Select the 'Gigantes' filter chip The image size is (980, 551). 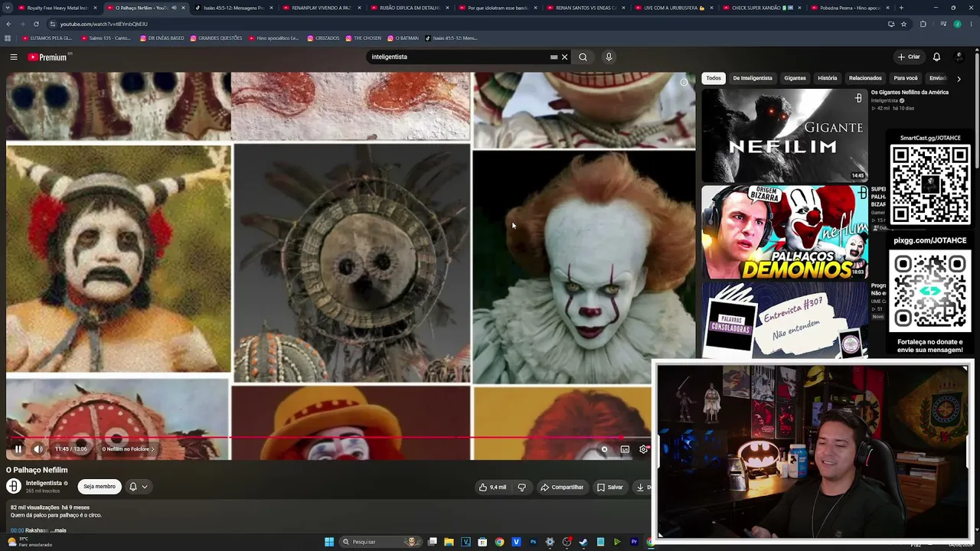coord(795,78)
